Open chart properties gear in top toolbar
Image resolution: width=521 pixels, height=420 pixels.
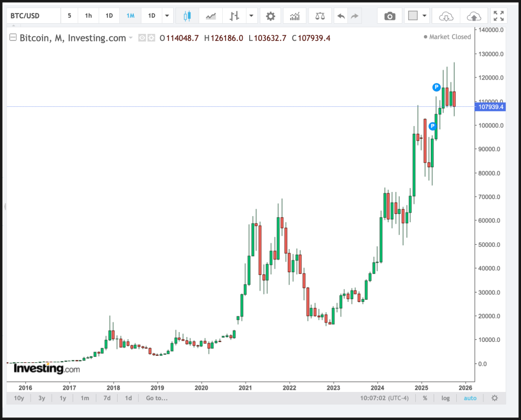click(x=270, y=16)
